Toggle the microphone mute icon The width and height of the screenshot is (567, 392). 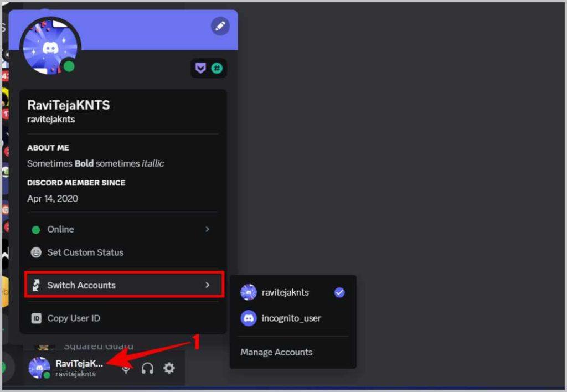(126, 368)
